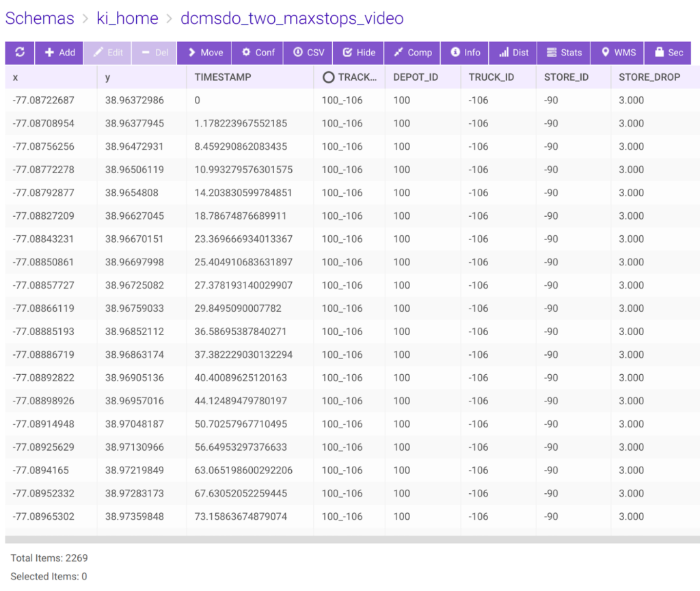700x591 pixels.
Task: Open the Comp tool button
Action: pyautogui.click(x=412, y=53)
